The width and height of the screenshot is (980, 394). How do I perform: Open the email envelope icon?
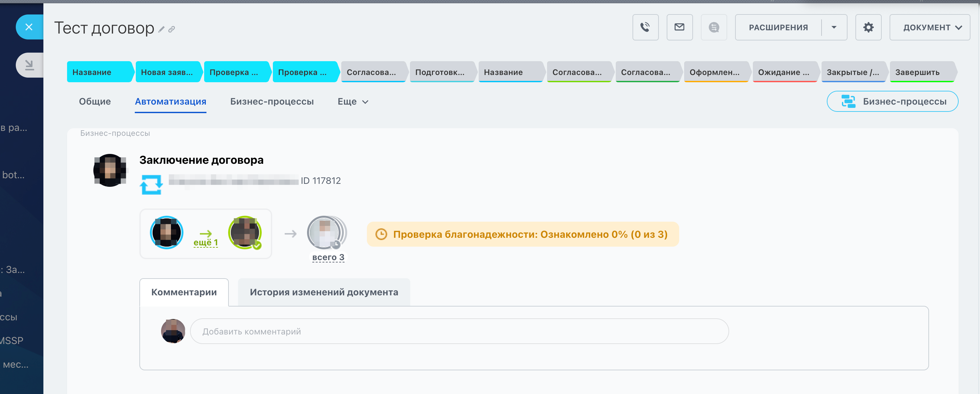[679, 27]
